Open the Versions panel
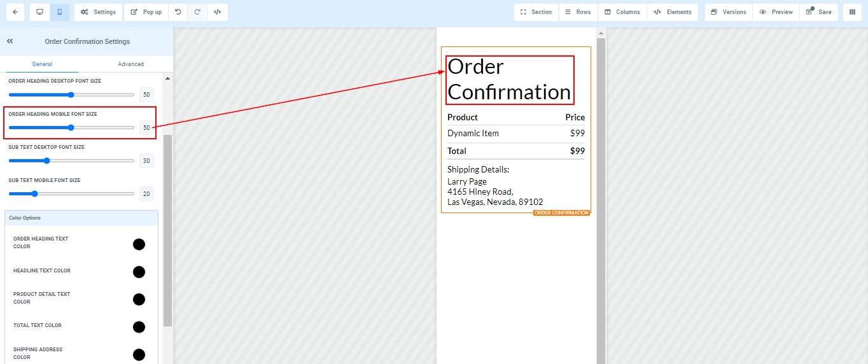 (x=729, y=12)
